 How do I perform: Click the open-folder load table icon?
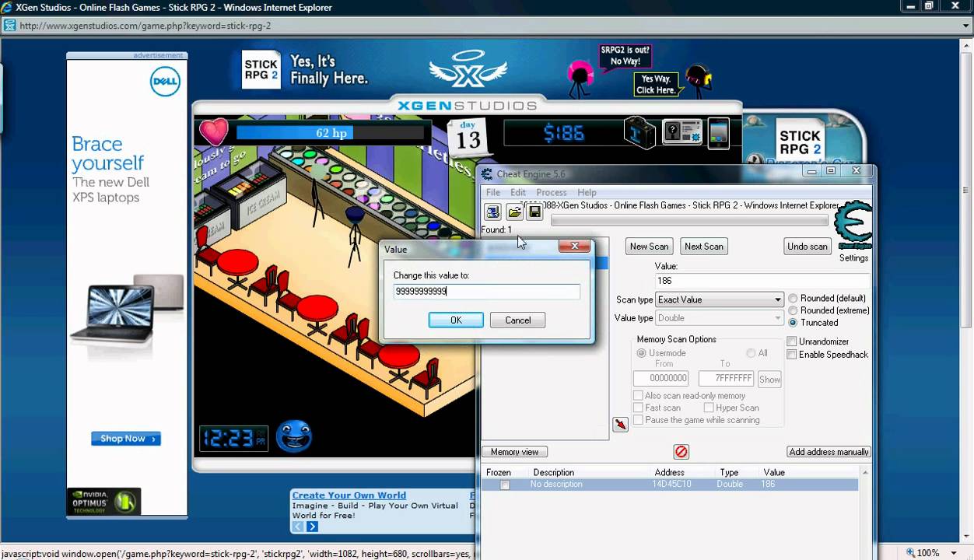[x=514, y=212]
